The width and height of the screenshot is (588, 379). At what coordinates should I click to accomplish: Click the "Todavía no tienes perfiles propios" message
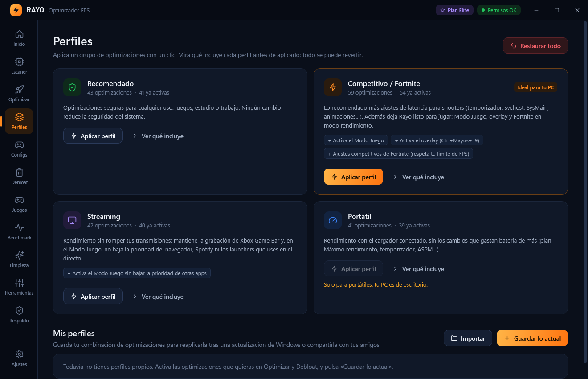[228, 367]
